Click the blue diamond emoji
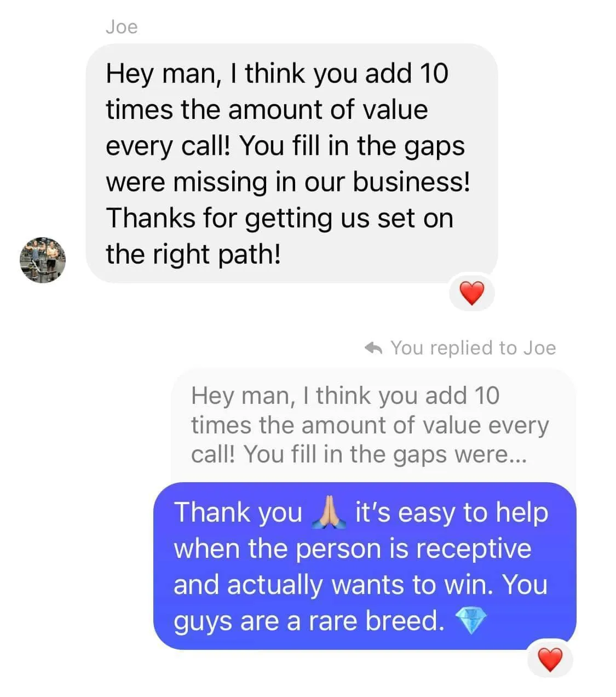Viewport: 616px width, 697px height. point(470,621)
